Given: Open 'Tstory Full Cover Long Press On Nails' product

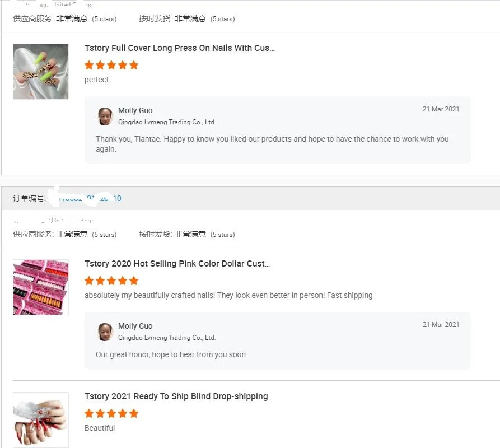Looking at the screenshot, I should [x=179, y=48].
